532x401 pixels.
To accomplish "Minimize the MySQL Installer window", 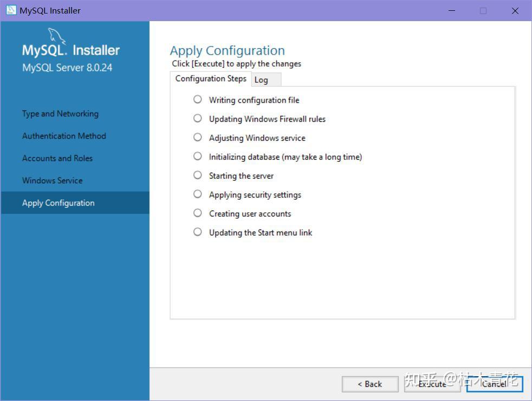I will [x=452, y=10].
